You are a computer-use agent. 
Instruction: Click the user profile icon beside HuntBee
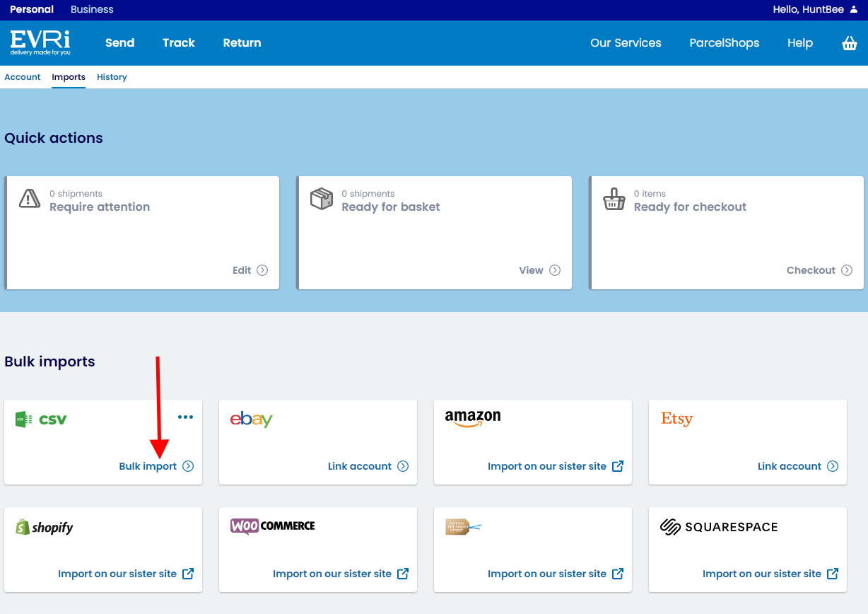(x=854, y=9)
